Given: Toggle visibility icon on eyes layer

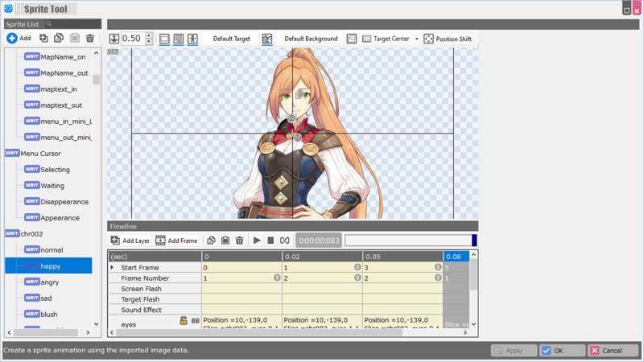Looking at the screenshot, I should 195,321.
